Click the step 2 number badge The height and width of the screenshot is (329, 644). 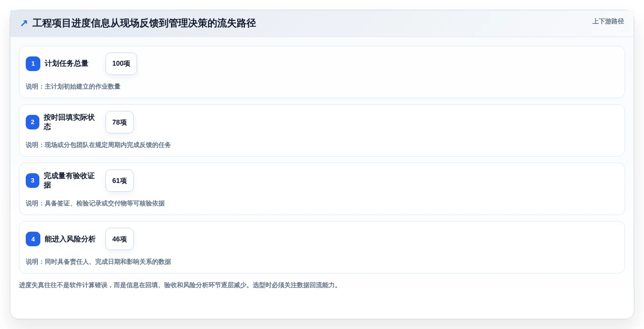click(x=33, y=122)
